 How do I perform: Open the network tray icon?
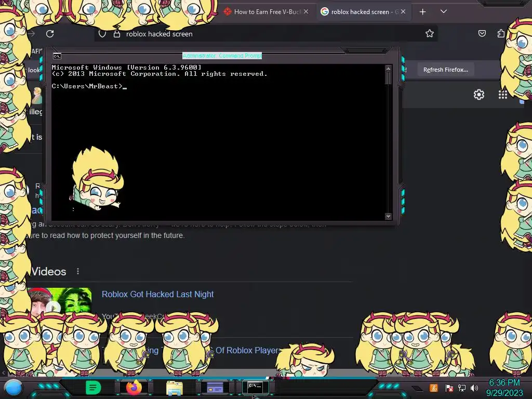[462, 388]
